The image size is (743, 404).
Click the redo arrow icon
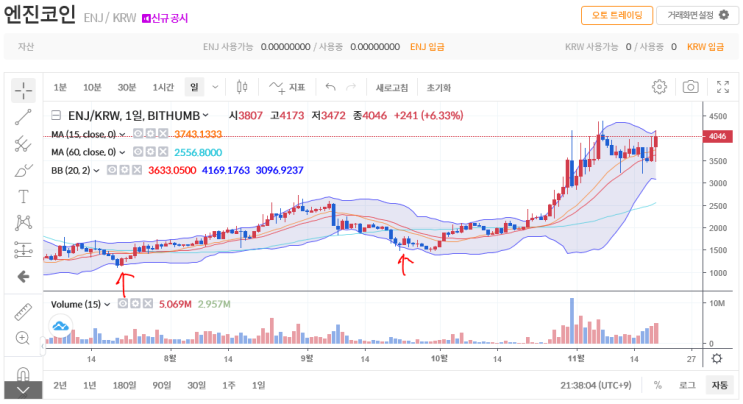coord(351,87)
